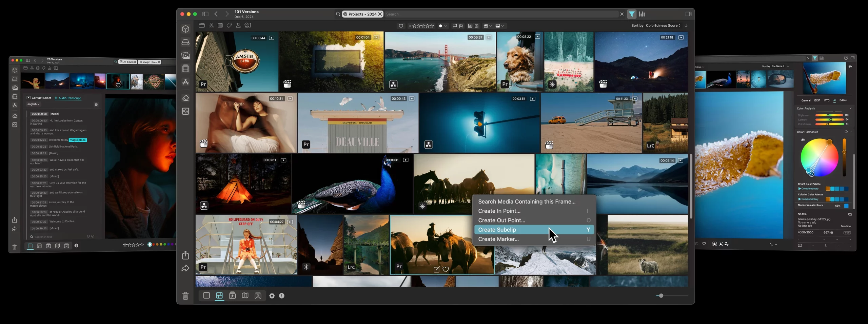The image size is (868, 324).
Task: Open the Colorfulness Score sort dropdown
Action: pyautogui.click(x=663, y=25)
